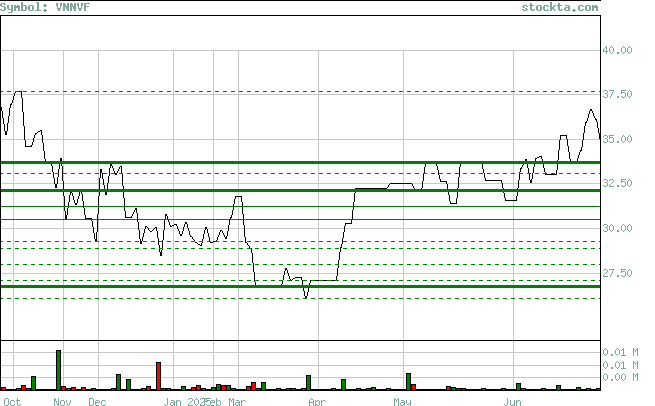Click the Nov month label
Image resolution: width=655 pixels, height=406 pixels.
pyautogui.click(x=62, y=401)
